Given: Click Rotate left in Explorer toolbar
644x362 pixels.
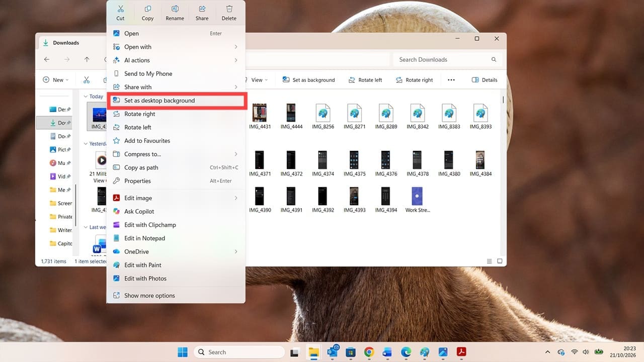Looking at the screenshot, I should pos(365,80).
